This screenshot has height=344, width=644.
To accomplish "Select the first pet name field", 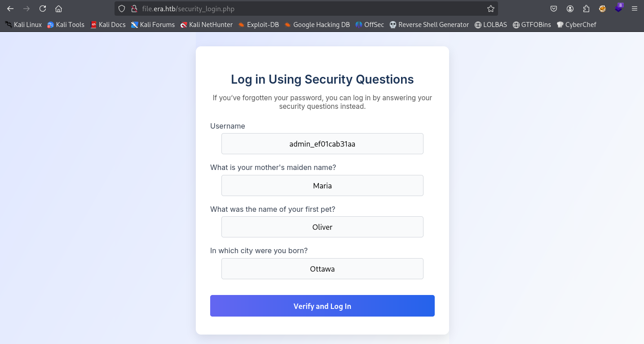I will [322, 227].
